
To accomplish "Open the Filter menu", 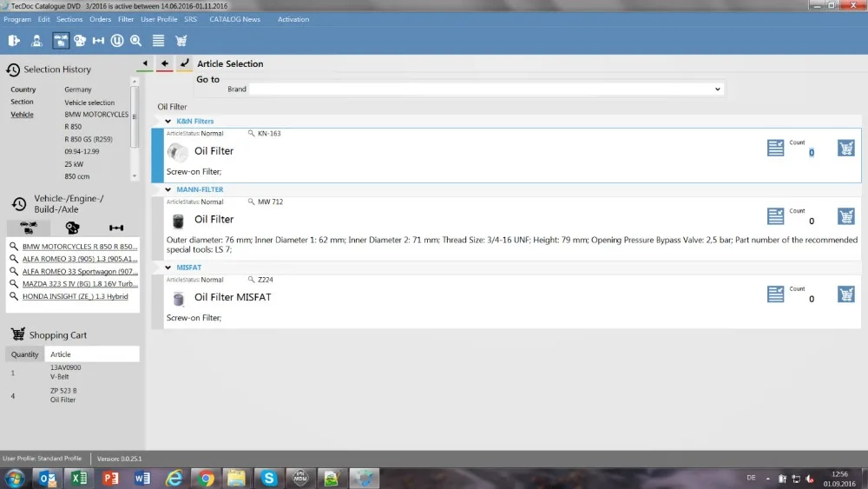I will pyautogui.click(x=126, y=19).
